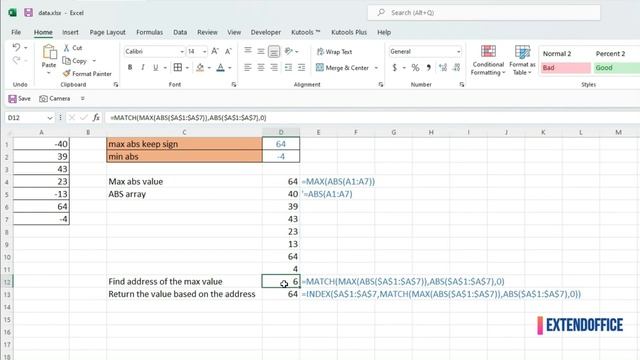Center text horizontally
This screenshot has width=640, height=360.
click(261, 67)
